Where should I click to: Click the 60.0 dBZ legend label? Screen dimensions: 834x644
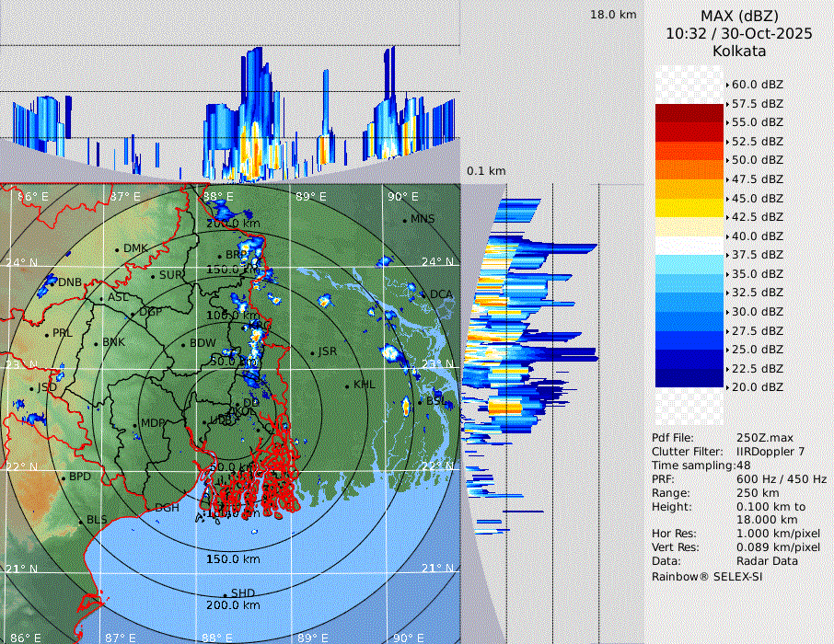click(757, 85)
